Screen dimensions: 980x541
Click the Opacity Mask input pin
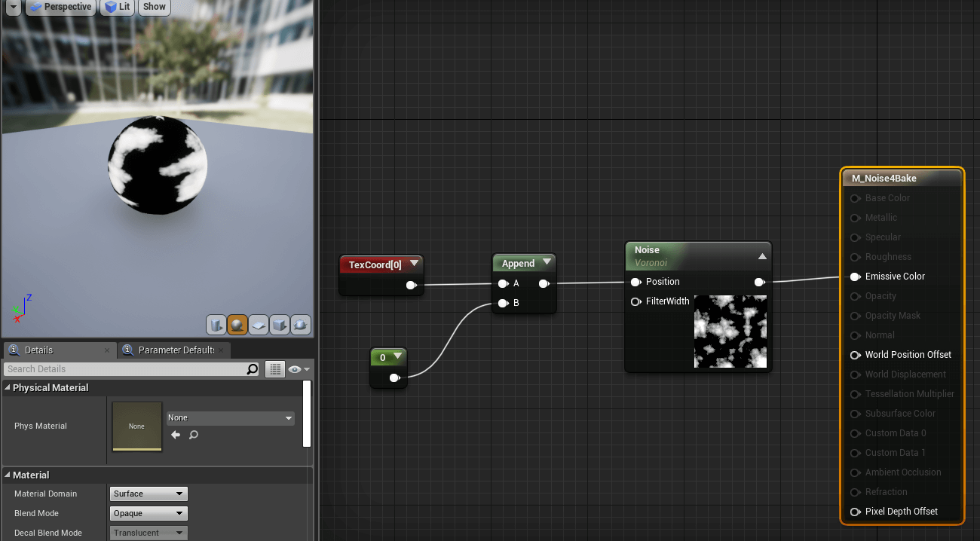[856, 316]
